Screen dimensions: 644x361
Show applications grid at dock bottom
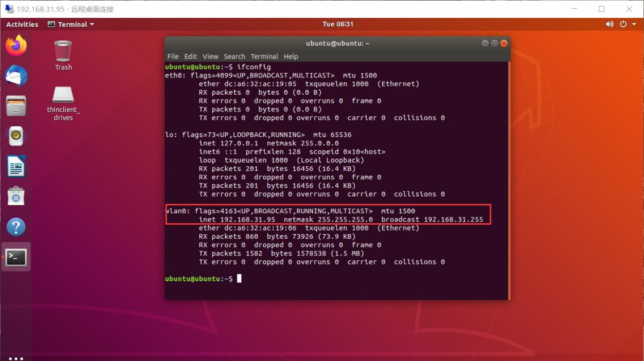[x=16, y=358]
